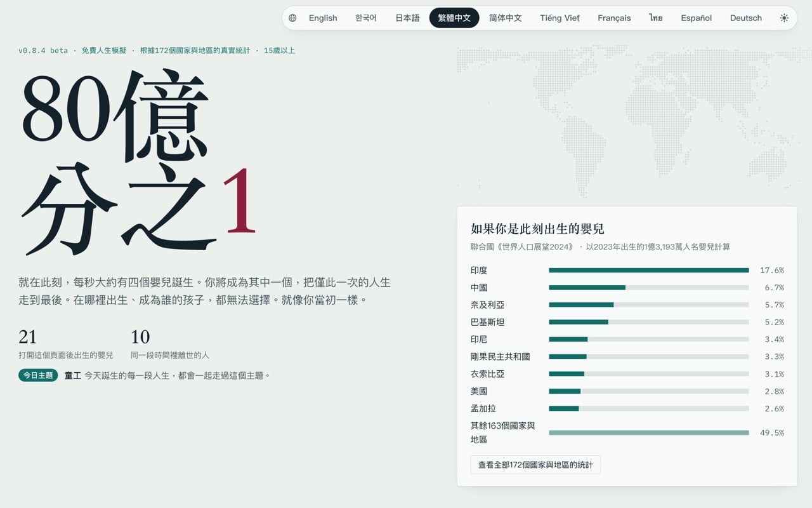Toggle the light/dark theme sun icon
Image resolution: width=812 pixels, height=508 pixels.
coord(784,18)
